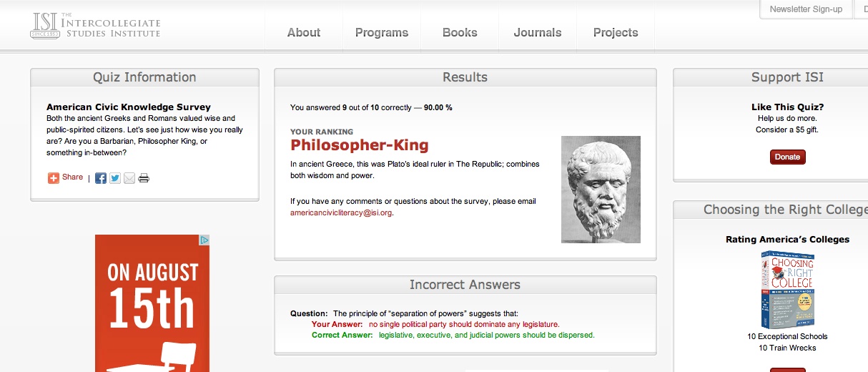This screenshot has width=868, height=372.
Task: Share the quiz on Facebook
Action: [101, 178]
